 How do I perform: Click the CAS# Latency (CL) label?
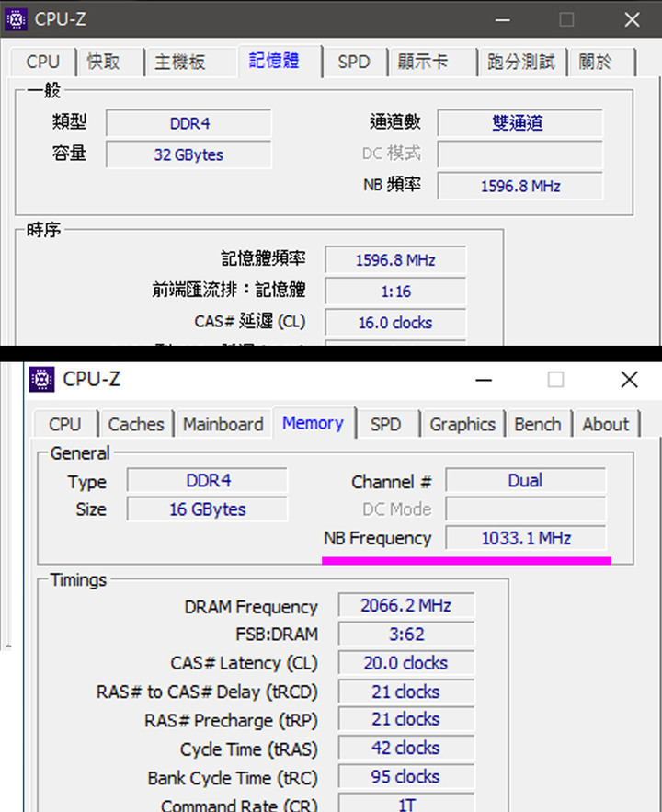[245, 663]
